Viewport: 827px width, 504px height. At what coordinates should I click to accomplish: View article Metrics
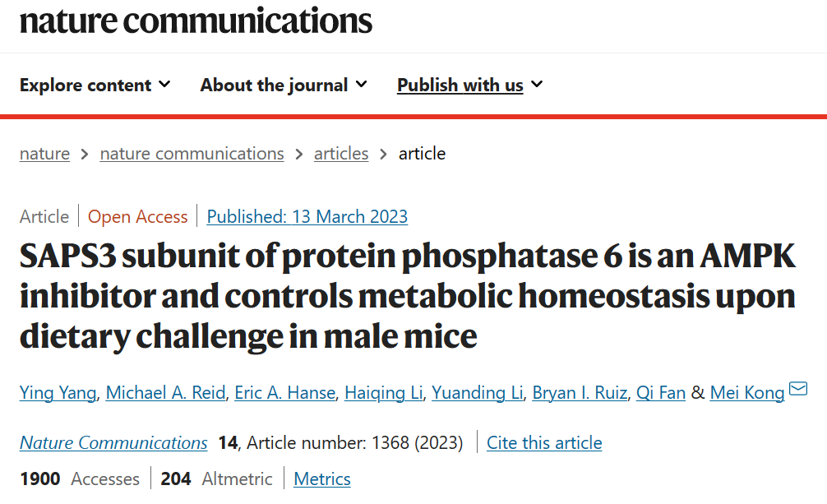click(x=321, y=479)
